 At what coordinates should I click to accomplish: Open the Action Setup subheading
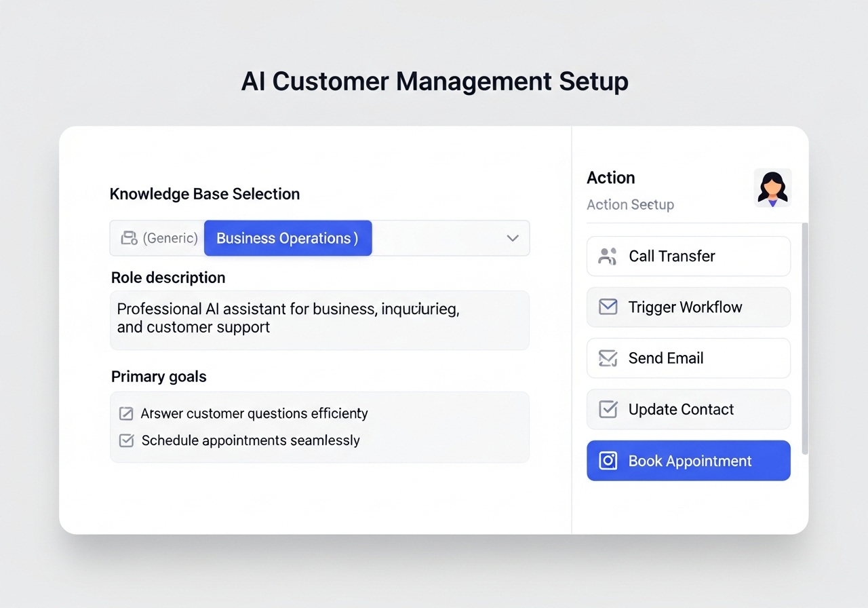[630, 205]
